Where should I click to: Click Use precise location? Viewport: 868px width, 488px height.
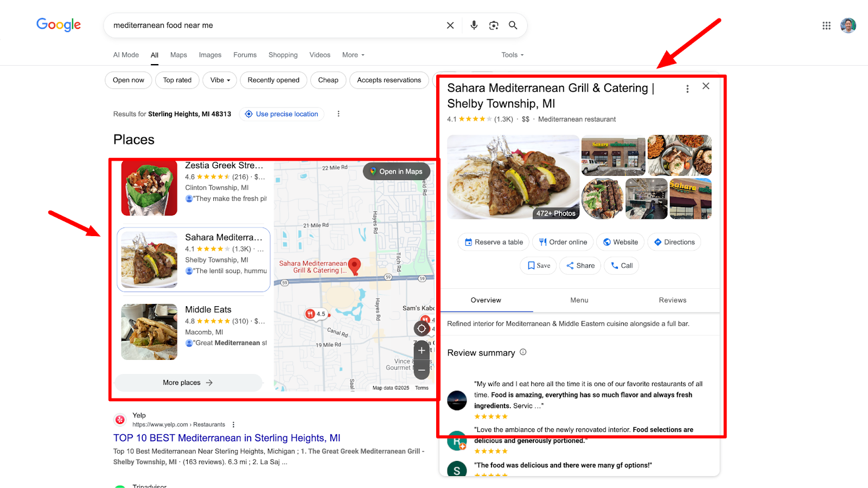pos(282,114)
